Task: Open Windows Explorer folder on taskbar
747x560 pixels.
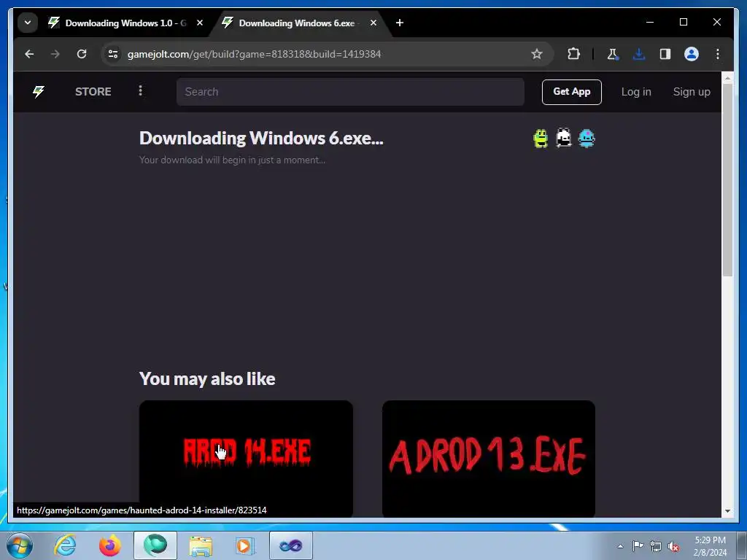Action: click(201, 545)
